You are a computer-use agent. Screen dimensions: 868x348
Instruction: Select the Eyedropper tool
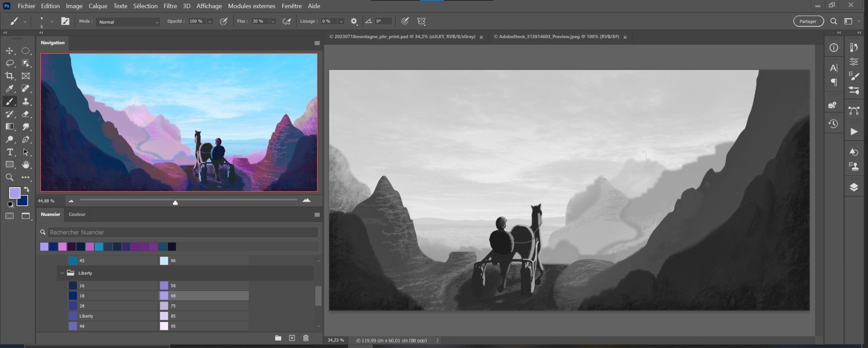[x=9, y=89]
